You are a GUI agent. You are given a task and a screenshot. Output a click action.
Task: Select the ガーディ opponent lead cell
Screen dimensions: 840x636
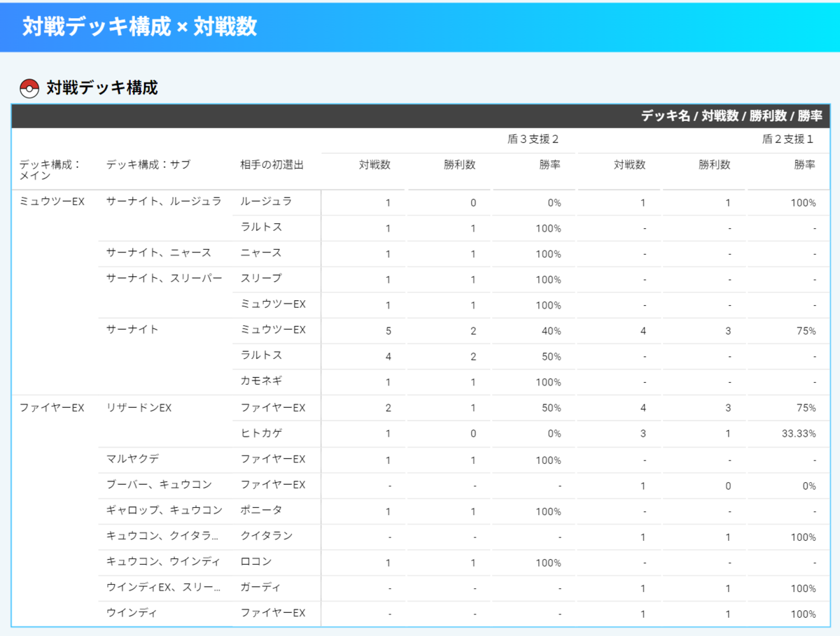pos(260,588)
